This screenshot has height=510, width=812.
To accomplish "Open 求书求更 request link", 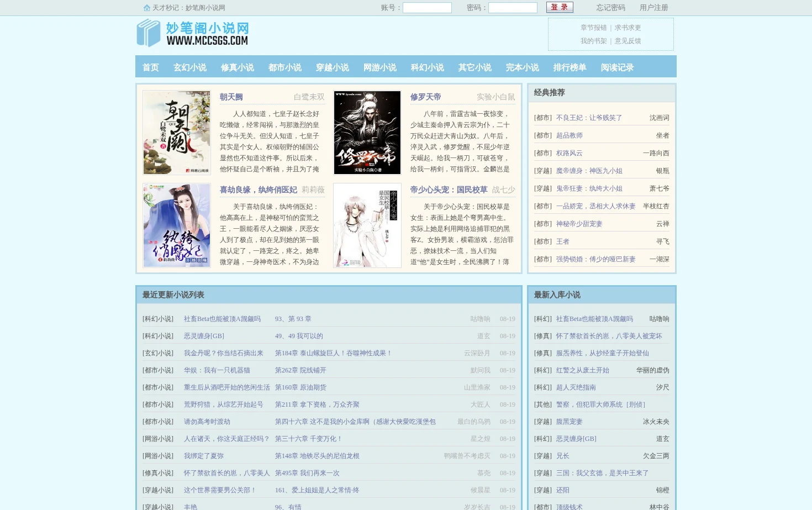I will [628, 28].
